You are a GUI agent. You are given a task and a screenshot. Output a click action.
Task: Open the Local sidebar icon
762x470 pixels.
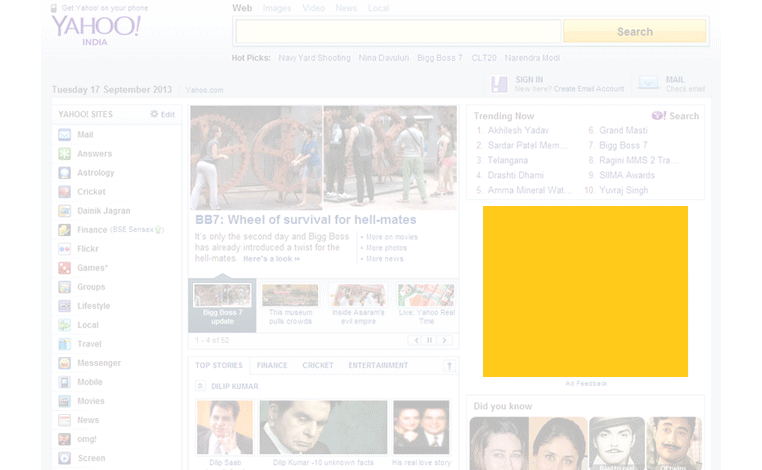pyautogui.click(x=65, y=325)
